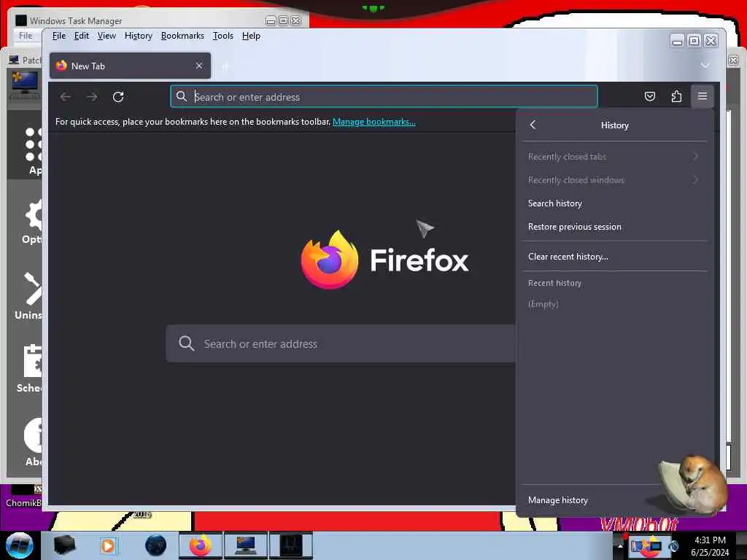Open the History menu in menu bar

click(x=139, y=36)
